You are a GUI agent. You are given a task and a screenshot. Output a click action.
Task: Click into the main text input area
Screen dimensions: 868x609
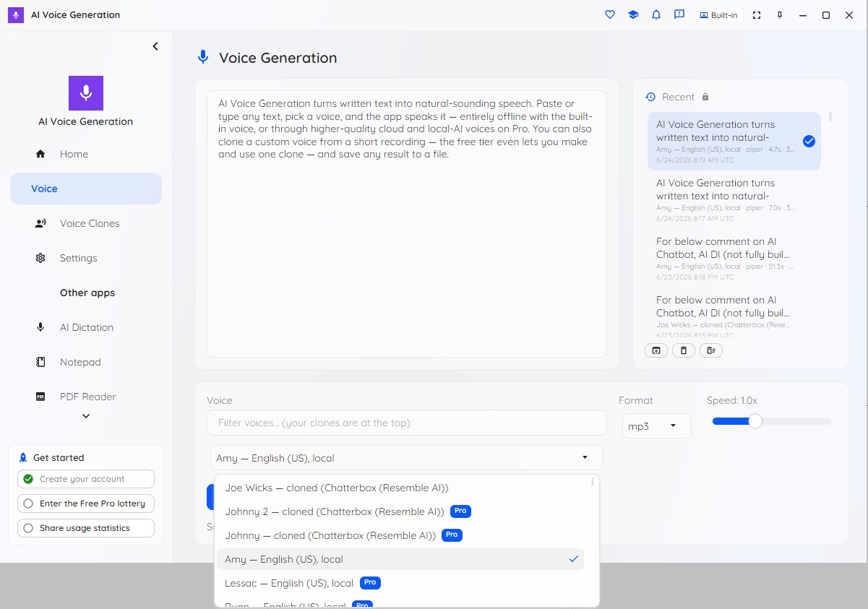point(407,224)
